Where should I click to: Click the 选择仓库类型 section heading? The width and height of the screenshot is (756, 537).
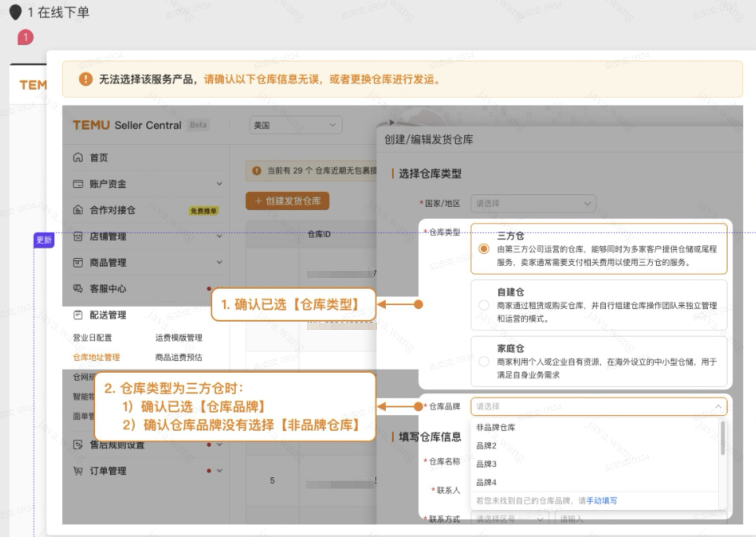(x=430, y=174)
